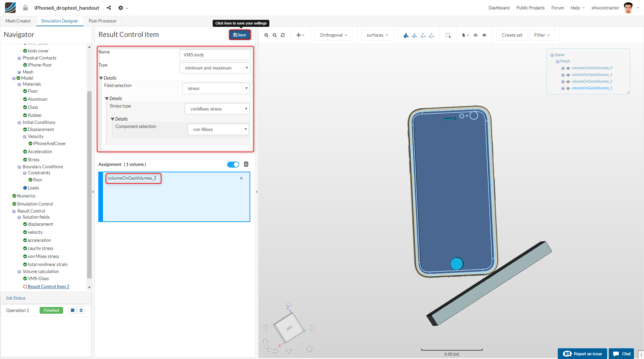Rotate view up with the cube's top arrow
The image size is (644, 359).
coord(288,304)
